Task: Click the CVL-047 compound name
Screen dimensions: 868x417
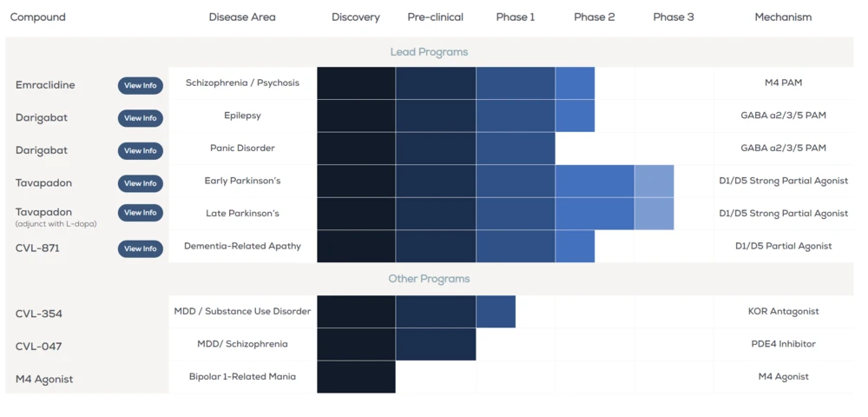Action: pos(39,346)
